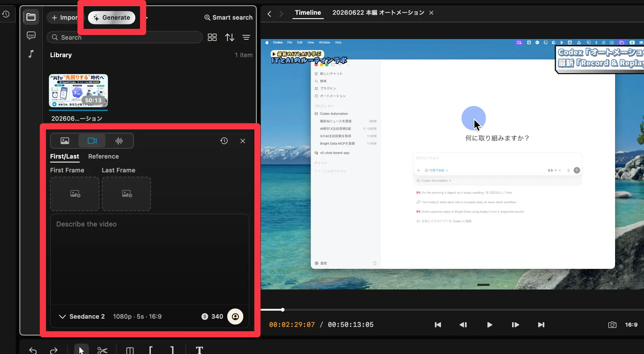Set out point with right bracket tool
Screen dimensions: 644x354
point(172,350)
